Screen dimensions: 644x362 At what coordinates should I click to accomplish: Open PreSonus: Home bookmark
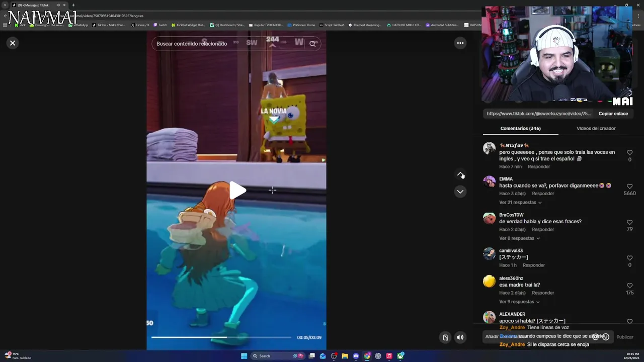tap(301, 25)
